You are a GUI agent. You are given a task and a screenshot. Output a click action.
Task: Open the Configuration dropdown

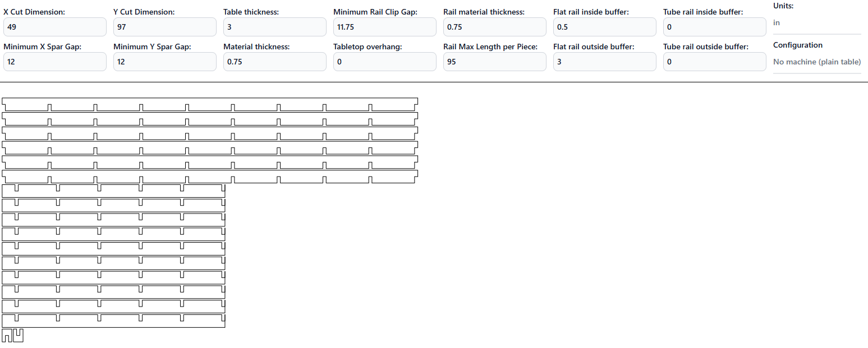(x=816, y=62)
